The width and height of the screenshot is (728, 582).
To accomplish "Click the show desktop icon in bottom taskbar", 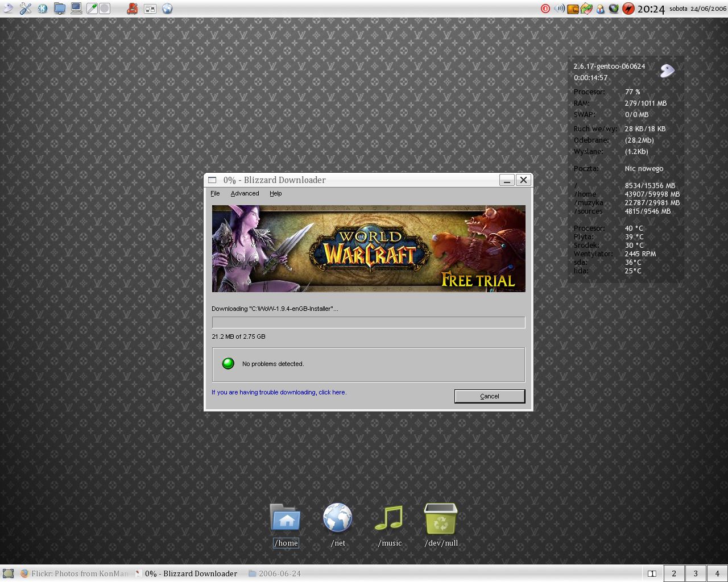I will pos(8,573).
